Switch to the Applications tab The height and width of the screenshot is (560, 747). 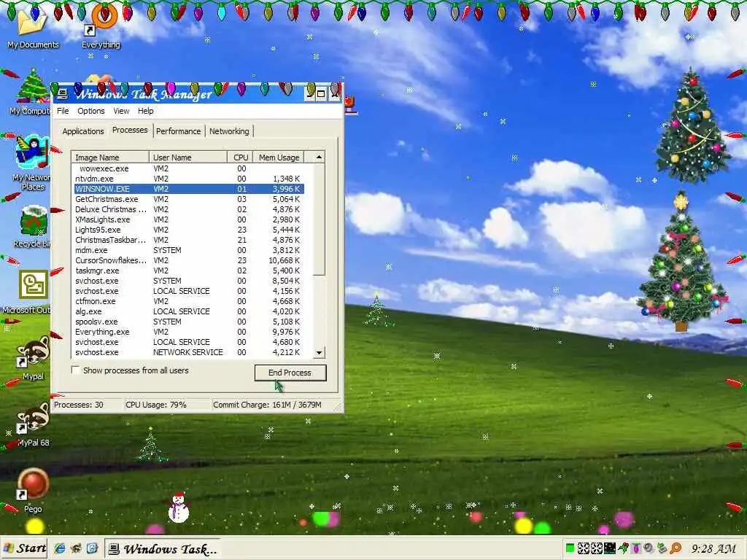[83, 131]
